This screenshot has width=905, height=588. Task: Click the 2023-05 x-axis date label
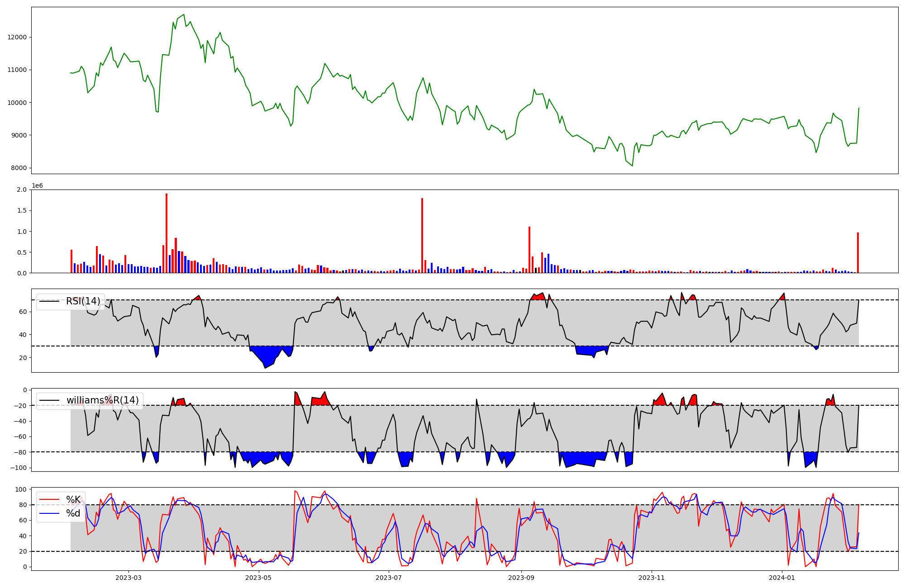258,578
